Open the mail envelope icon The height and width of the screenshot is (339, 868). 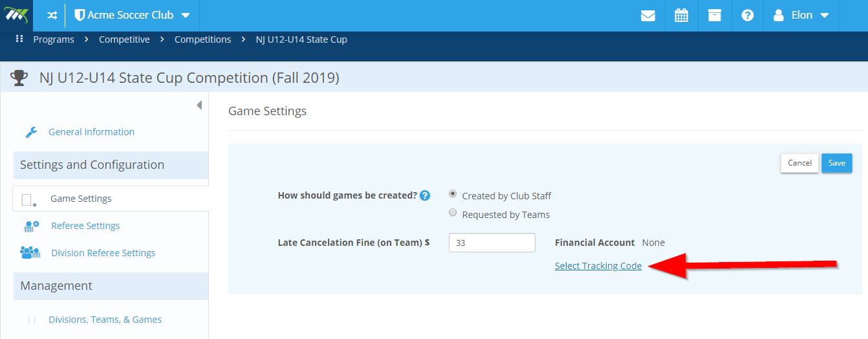click(648, 16)
